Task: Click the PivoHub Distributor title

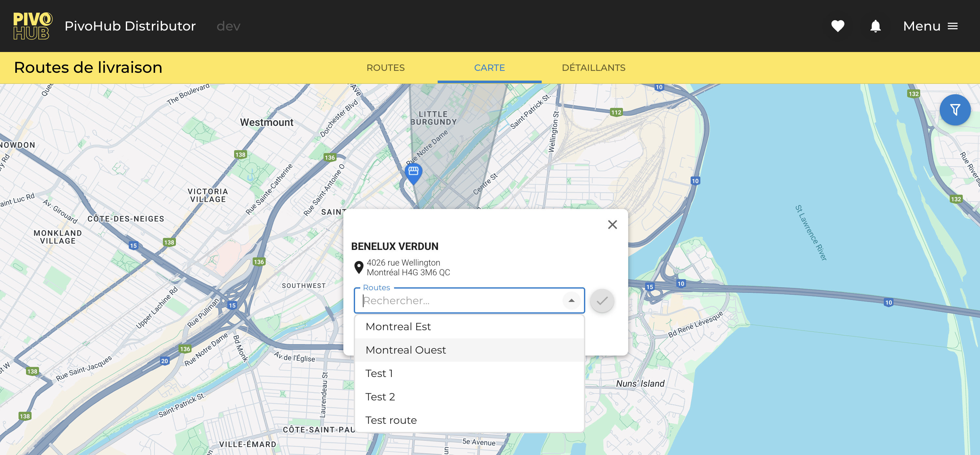Action: pos(130,26)
